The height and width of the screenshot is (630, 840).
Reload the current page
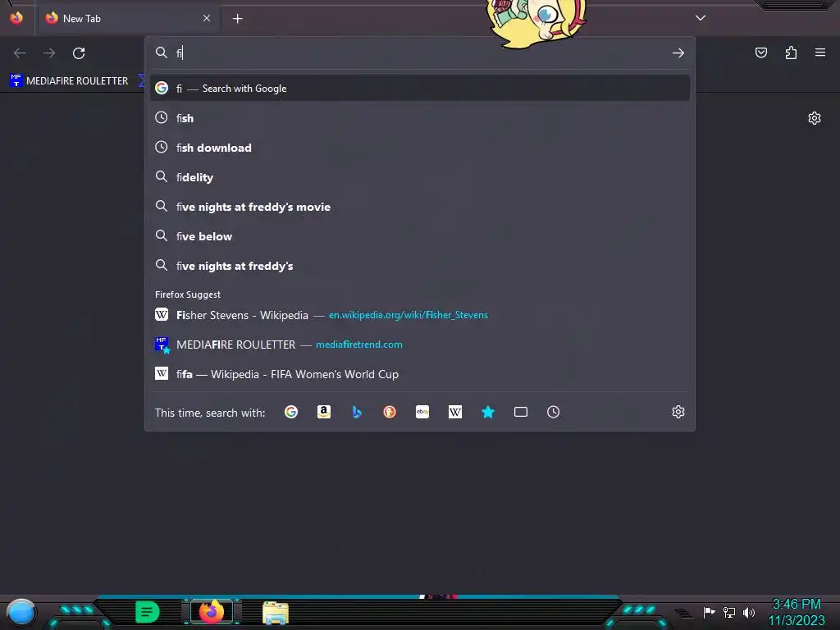79,53
